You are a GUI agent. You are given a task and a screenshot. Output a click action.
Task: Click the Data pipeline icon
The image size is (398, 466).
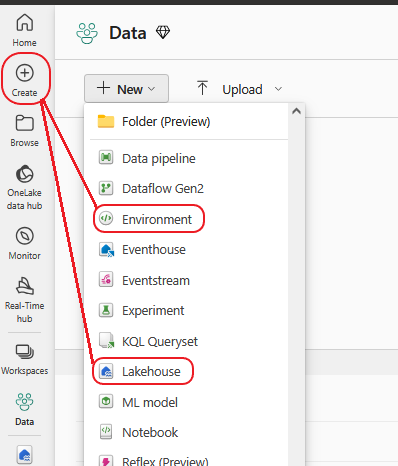[106, 158]
